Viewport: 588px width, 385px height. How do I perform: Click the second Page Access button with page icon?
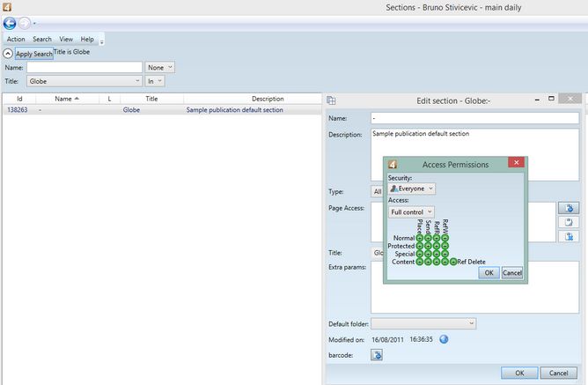[569, 222]
